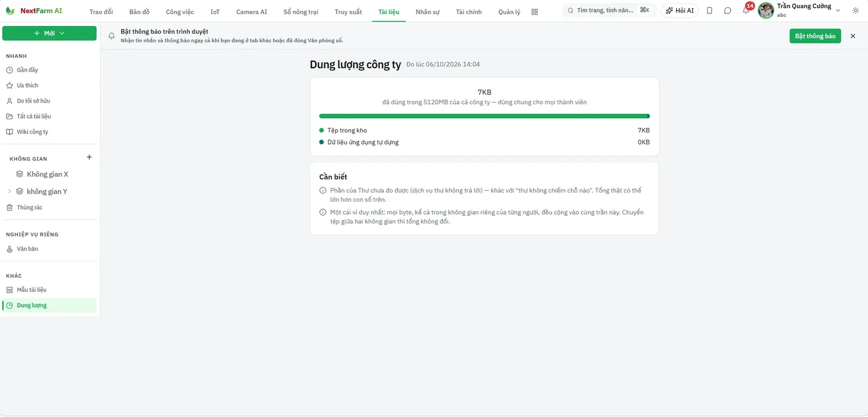
Task: Open Tất cả tài liệu folder
Action: 49,116
